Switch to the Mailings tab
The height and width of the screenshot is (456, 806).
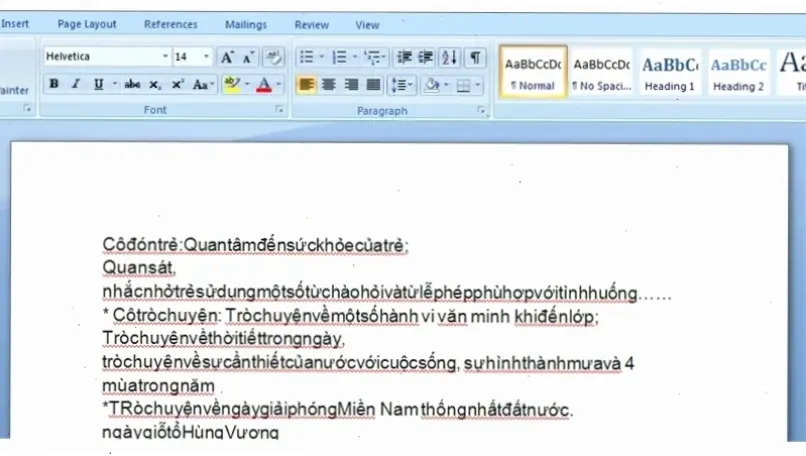point(246,25)
